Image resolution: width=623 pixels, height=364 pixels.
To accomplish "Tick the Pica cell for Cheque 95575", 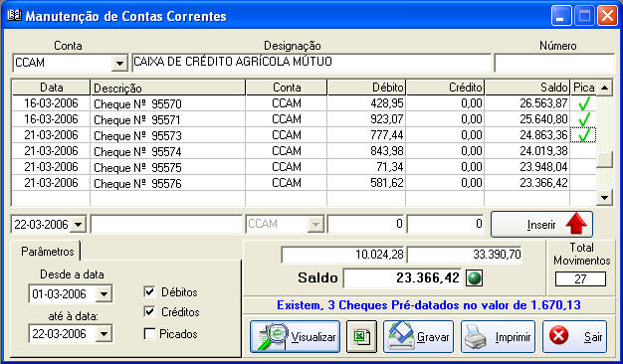I will point(583,167).
